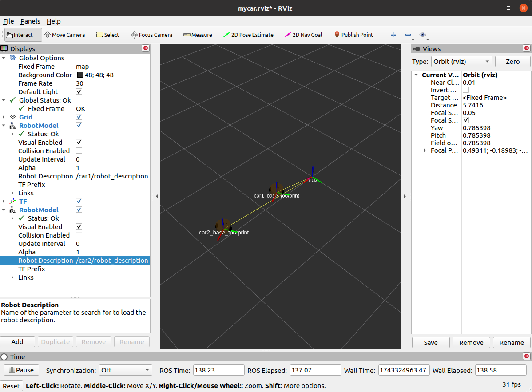
Task: Collapse the Global Status tree node
Action: 4,100
